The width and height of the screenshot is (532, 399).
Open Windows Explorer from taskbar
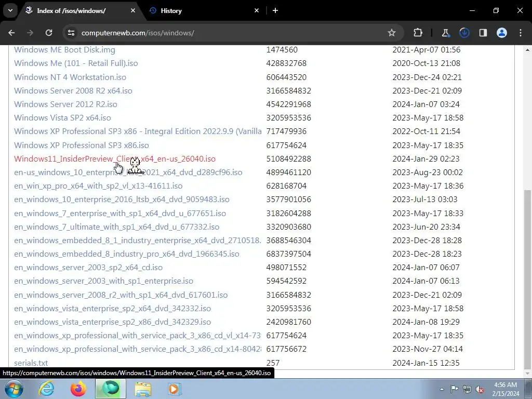143,389
